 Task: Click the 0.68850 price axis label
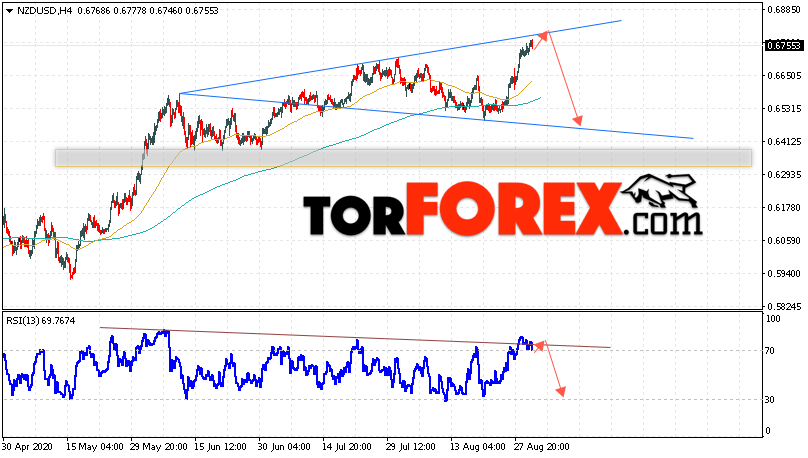click(784, 10)
